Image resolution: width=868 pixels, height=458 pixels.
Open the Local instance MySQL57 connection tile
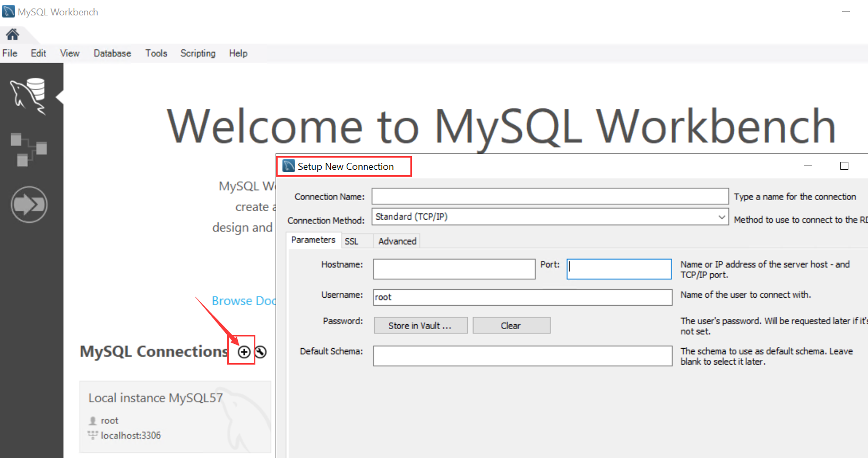(175, 416)
